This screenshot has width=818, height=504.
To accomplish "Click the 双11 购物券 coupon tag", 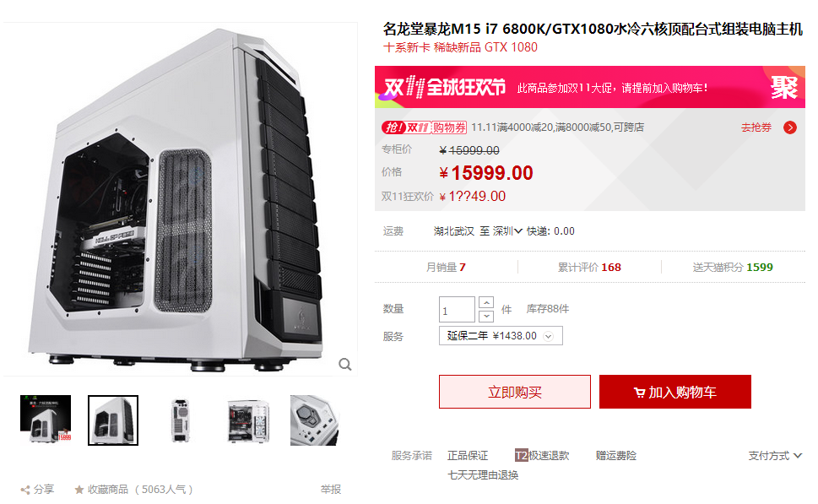I will 424,127.
